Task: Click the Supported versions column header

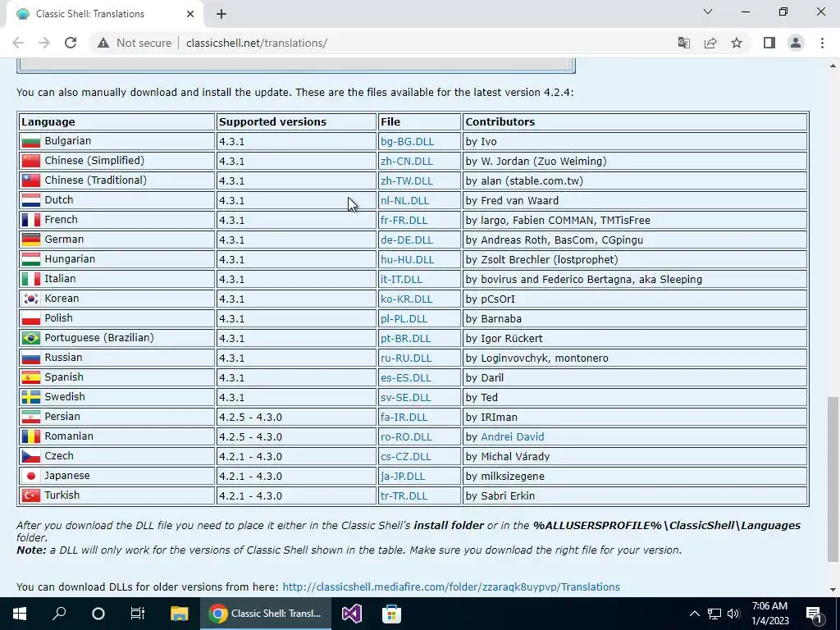Action: tap(297, 122)
